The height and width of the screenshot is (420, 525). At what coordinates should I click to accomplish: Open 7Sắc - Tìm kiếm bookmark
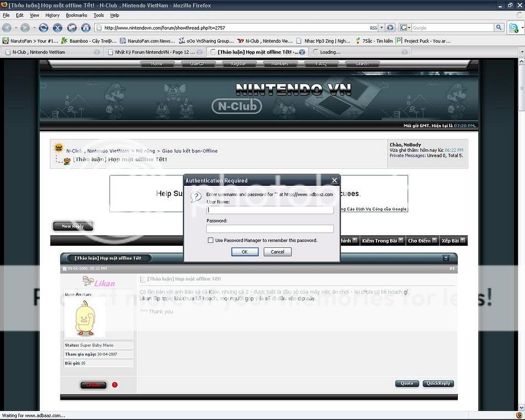(374, 41)
